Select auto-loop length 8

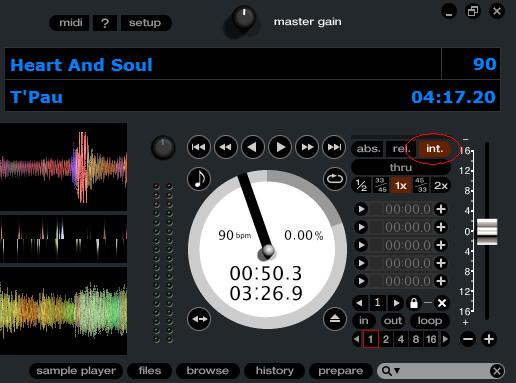[416, 339]
